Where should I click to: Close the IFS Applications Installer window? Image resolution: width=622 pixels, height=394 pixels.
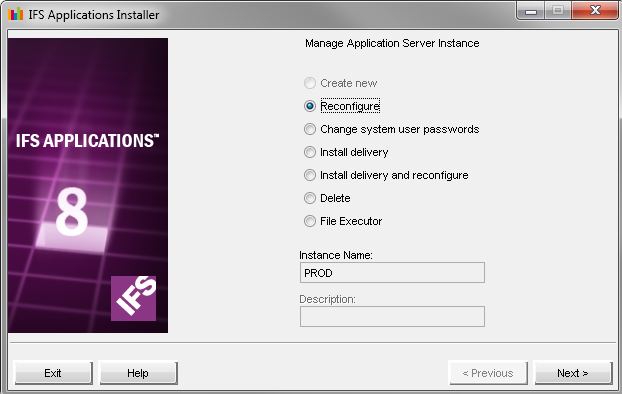click(595, 10)
